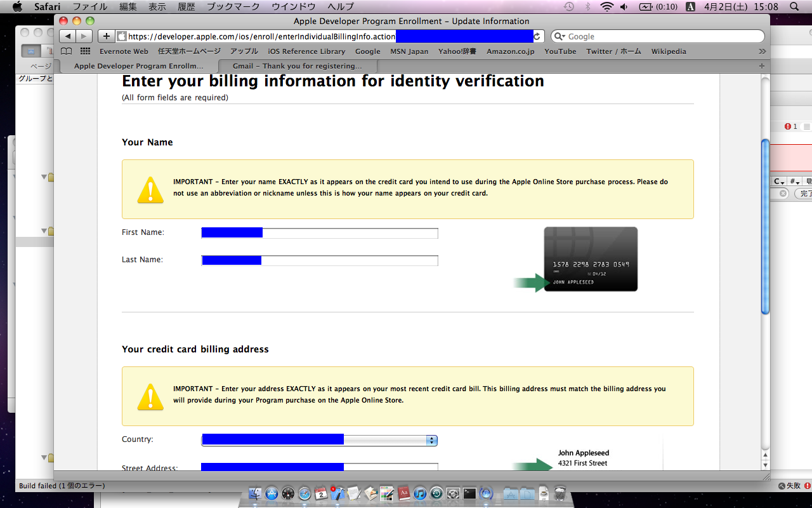The width and height of the screenshot is (812, 508).
Task: Click the sample credit card image
Action: click(591, 259)
